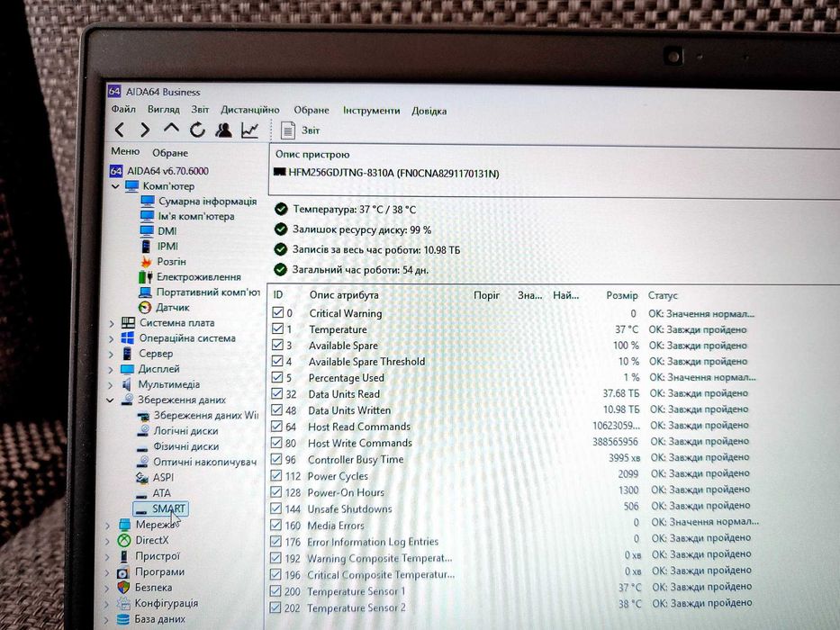This screenshot has height=630, width=840.
Task: Select the SMART tree item
Action: [160, 508]
